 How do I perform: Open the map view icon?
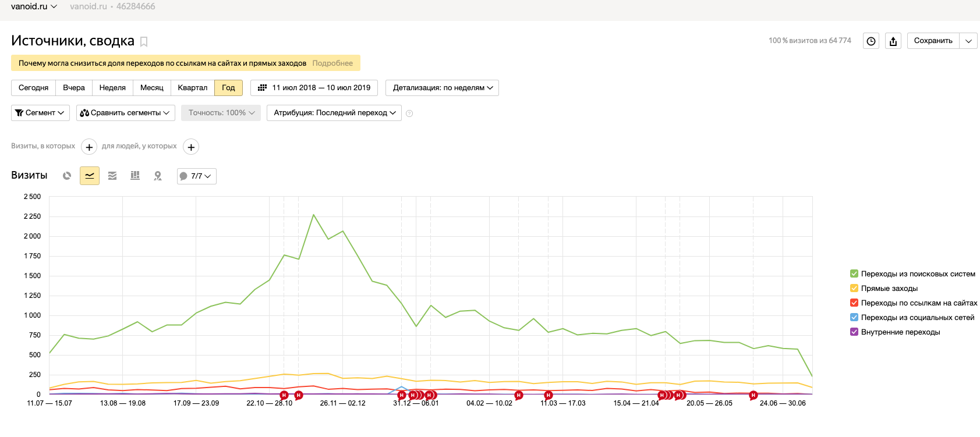(157, 176)
